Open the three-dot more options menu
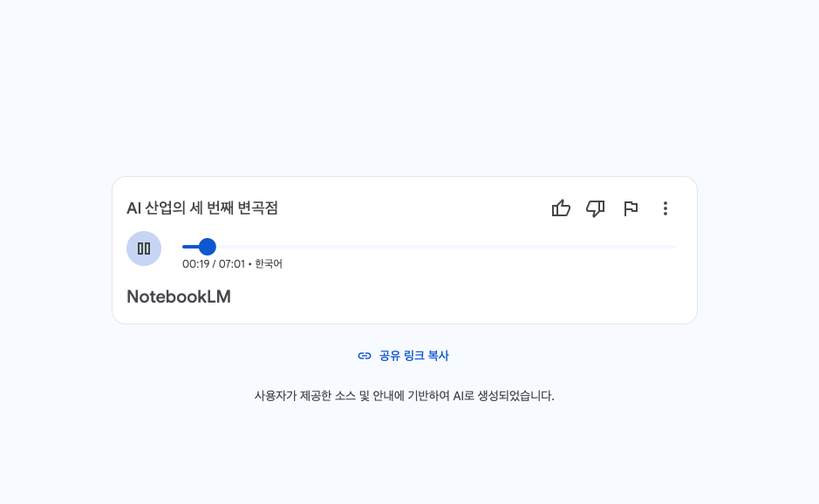The height and width of the screenshot is (504, 819). [665, 208]
